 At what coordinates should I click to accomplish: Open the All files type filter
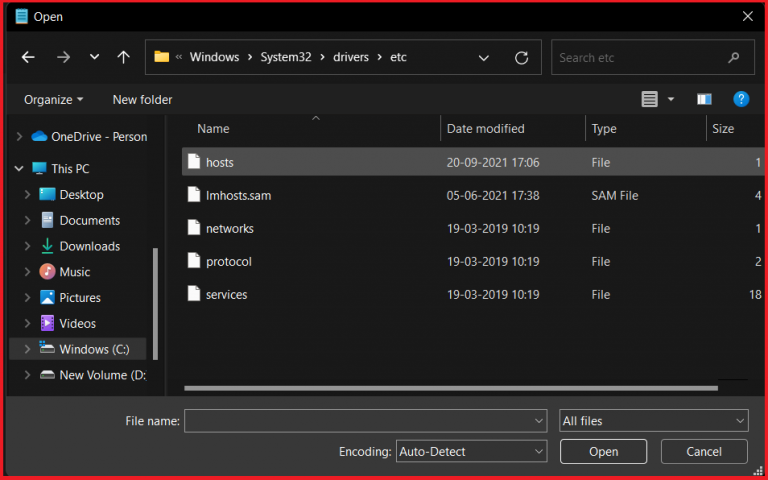click(x=653, y=421)
